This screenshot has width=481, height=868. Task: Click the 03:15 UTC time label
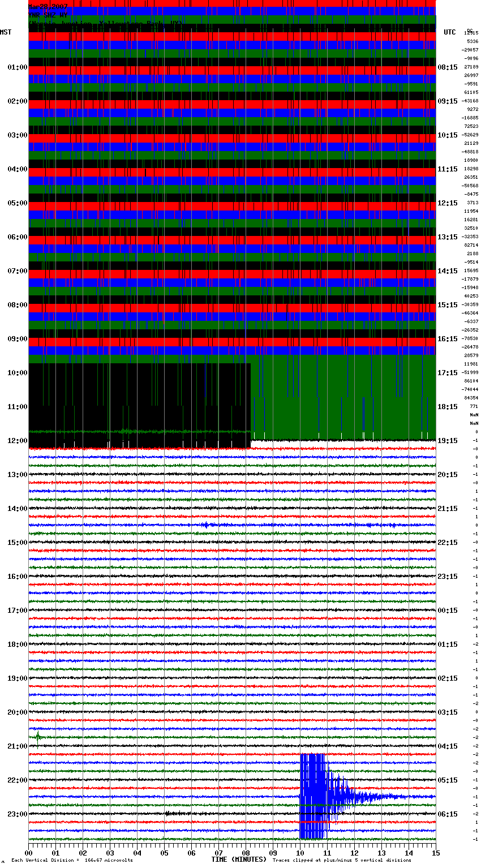click(x=448, y=712)
